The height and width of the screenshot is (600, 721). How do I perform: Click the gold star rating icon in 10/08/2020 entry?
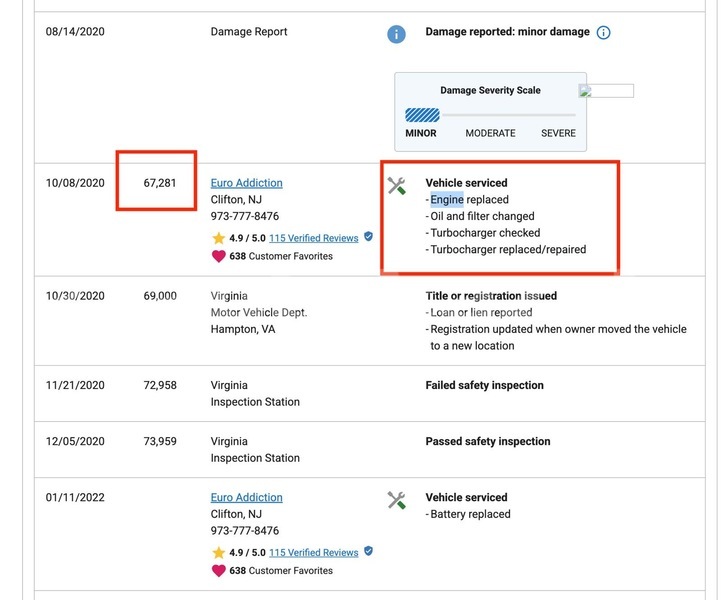(218, 238)
